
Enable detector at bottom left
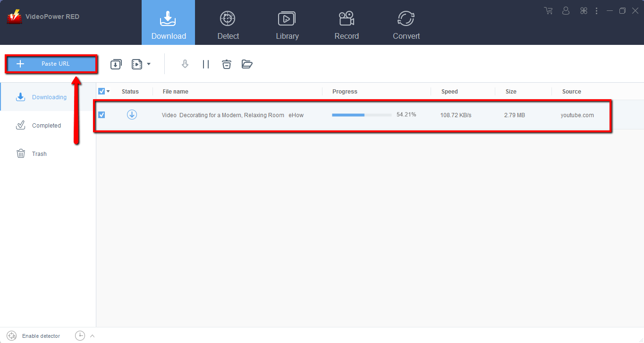tap(12, 335)
